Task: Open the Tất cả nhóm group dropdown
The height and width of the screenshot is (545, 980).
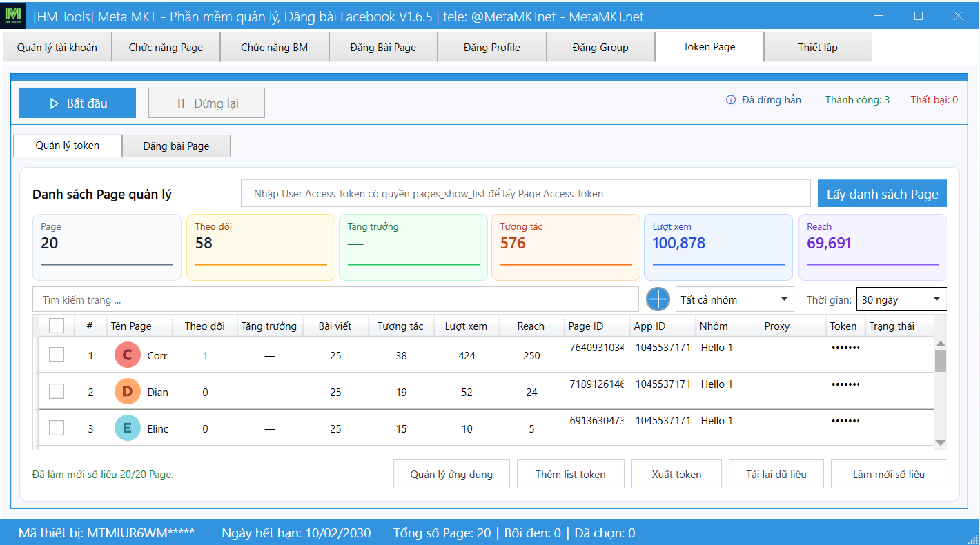Action: (735, 299)
